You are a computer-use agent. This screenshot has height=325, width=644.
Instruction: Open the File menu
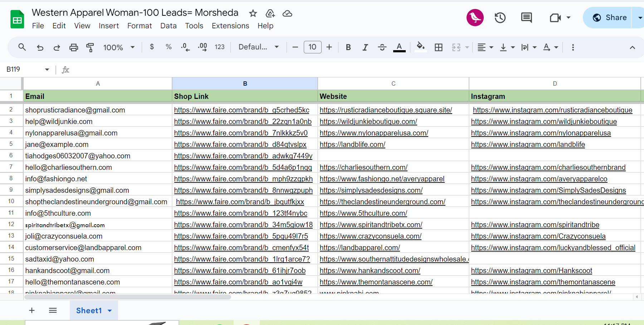[x=38, y=26]
